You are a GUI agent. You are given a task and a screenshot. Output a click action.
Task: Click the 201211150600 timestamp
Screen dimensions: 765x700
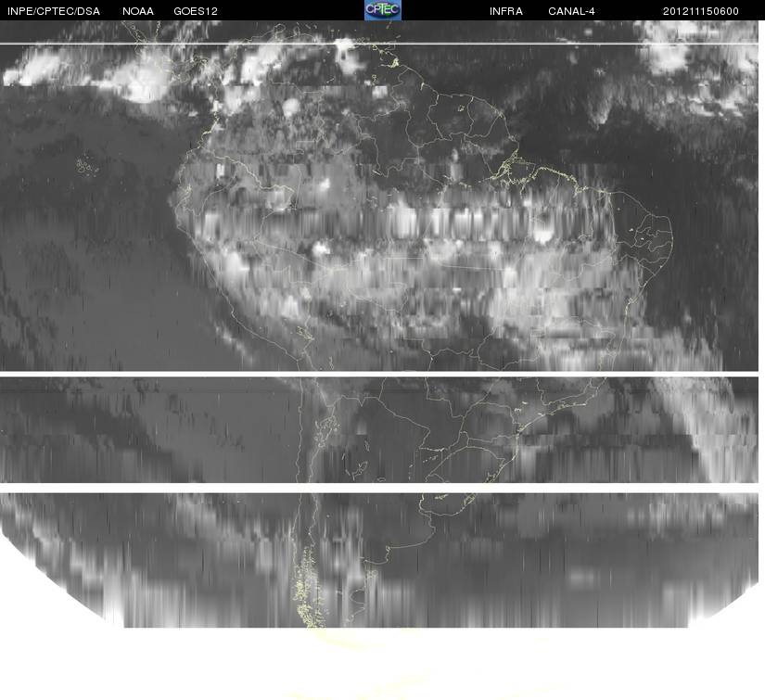point(701,11)
